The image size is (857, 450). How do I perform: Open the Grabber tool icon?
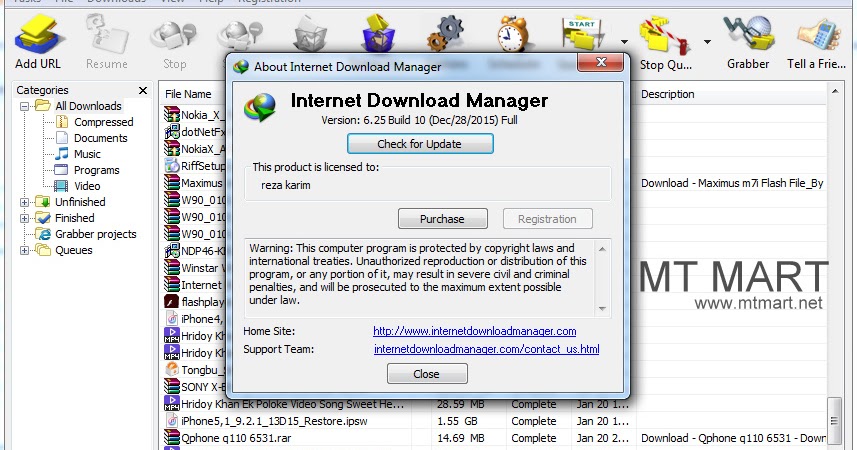click(748, 34)
